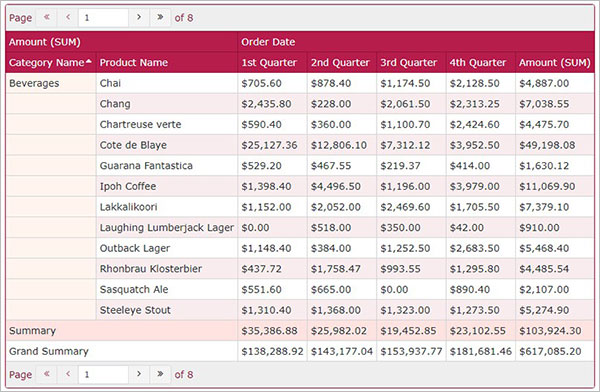Go to previous page in top pager
This screenshot has height=392, width=600.
[x=68, y=17]
